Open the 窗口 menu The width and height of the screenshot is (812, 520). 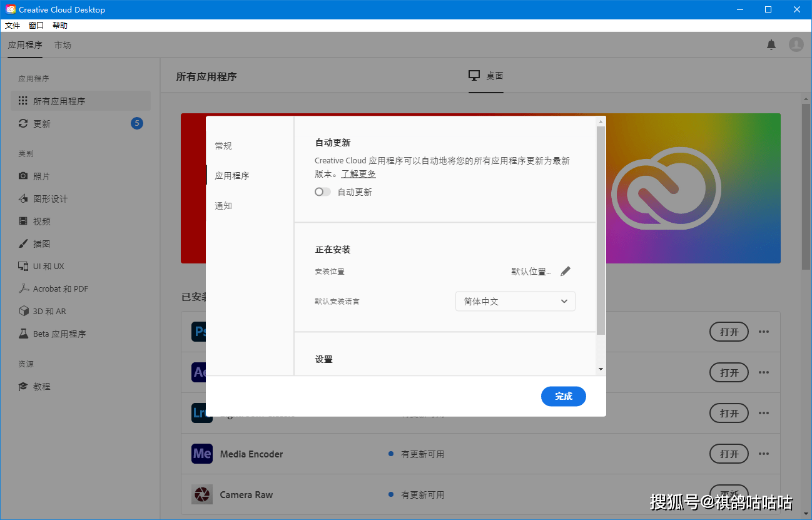click(x=36, y=25)
